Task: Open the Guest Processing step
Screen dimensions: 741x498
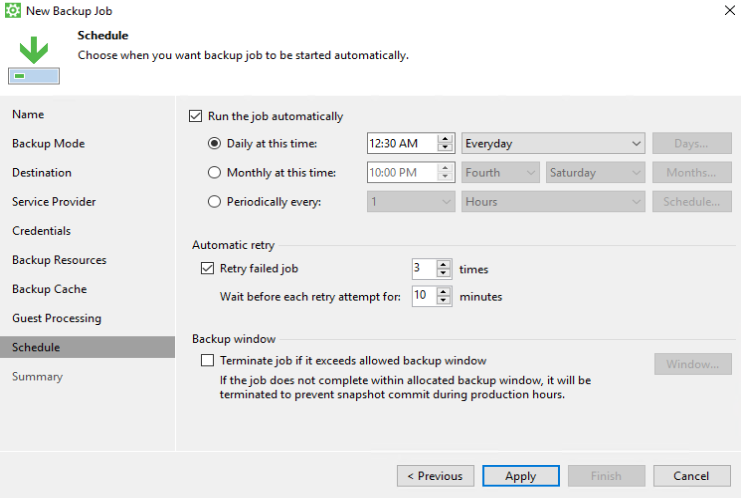Action: click(x=57, y=318)
